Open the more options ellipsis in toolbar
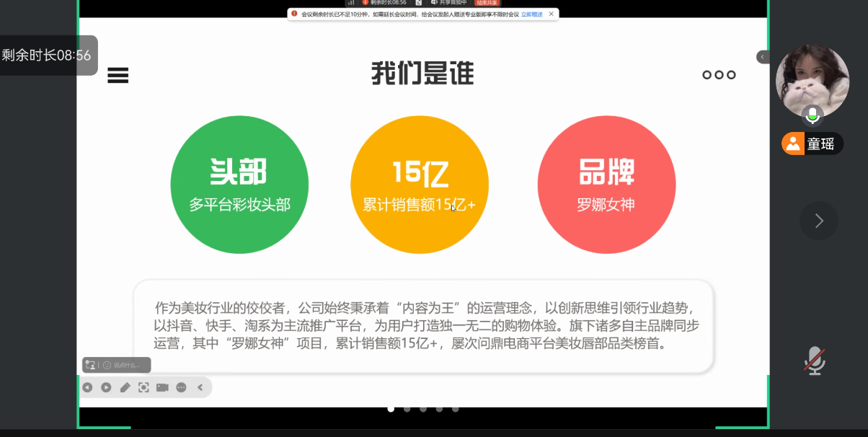The height and width of the screenshot is (437, 868). pyautogui.click(x=181, y=387)
